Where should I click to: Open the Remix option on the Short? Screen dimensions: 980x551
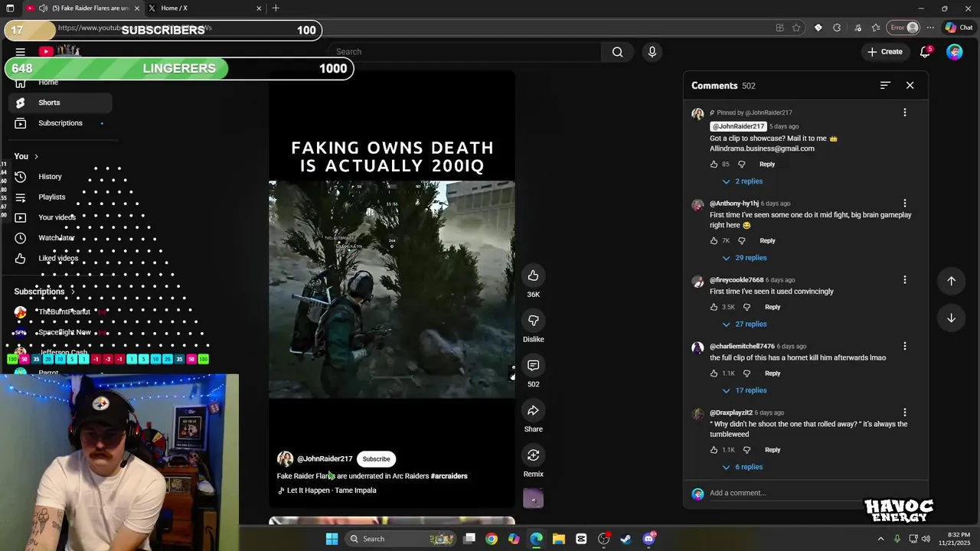point(533,455)
